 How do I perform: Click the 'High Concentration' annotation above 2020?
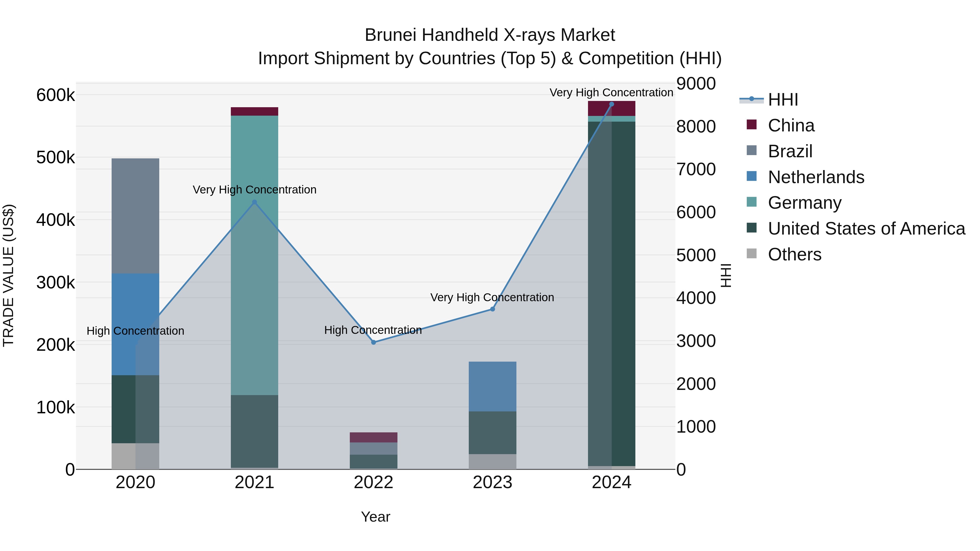(136, 331)
